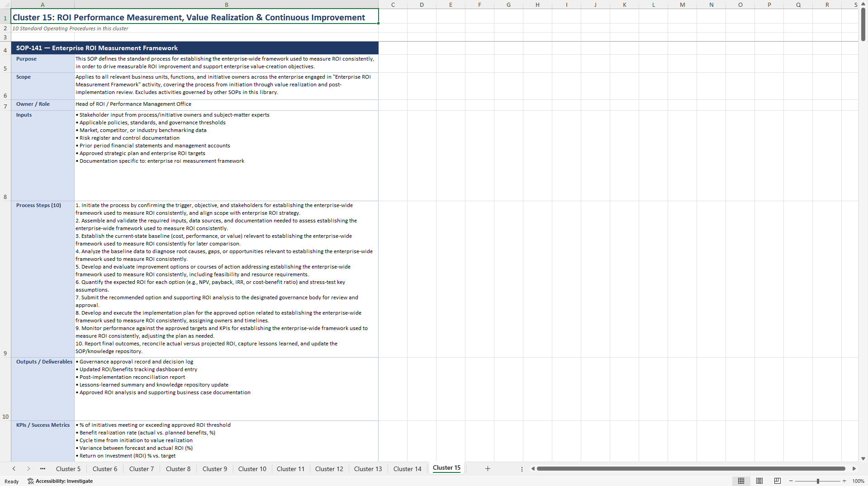Click the Ready status indicator
This screenshot has height=486, width=868.
12,481
